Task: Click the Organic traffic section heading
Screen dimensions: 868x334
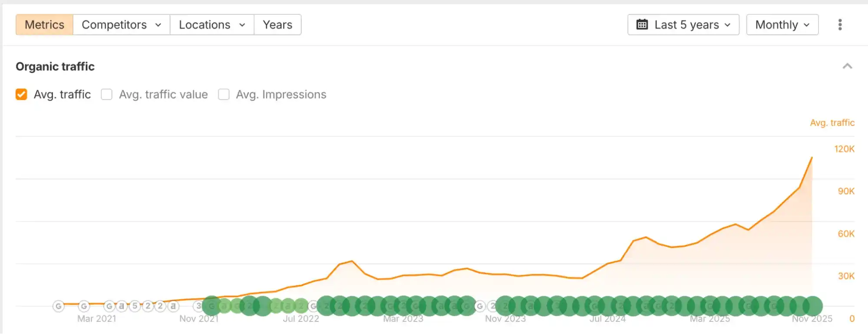Action: pos(55,66)
